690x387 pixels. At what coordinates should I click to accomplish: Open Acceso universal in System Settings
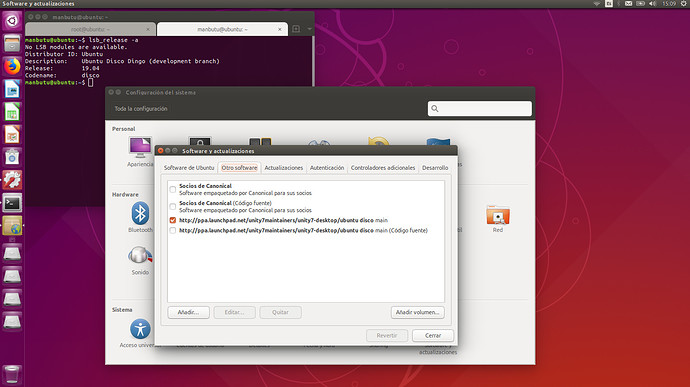[x=140, y=333]
